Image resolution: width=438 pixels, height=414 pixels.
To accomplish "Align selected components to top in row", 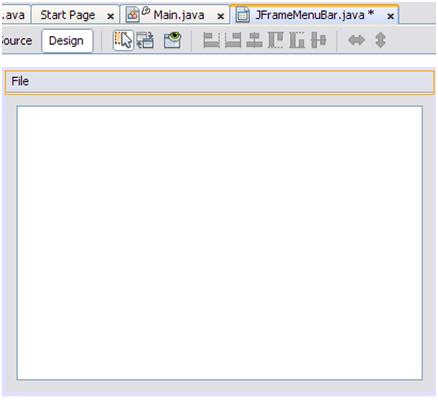I will [276, 40].
